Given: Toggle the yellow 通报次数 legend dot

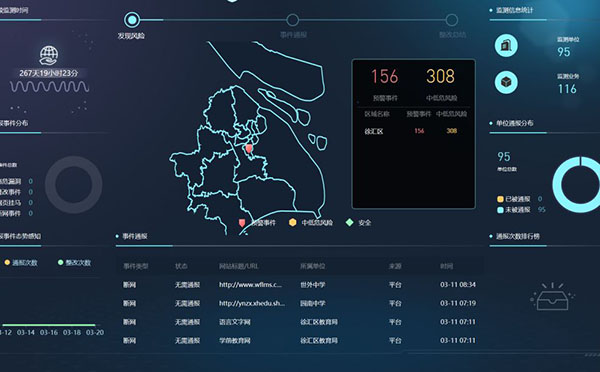Looking at the screenshot, I should click(x=7, y=263).
